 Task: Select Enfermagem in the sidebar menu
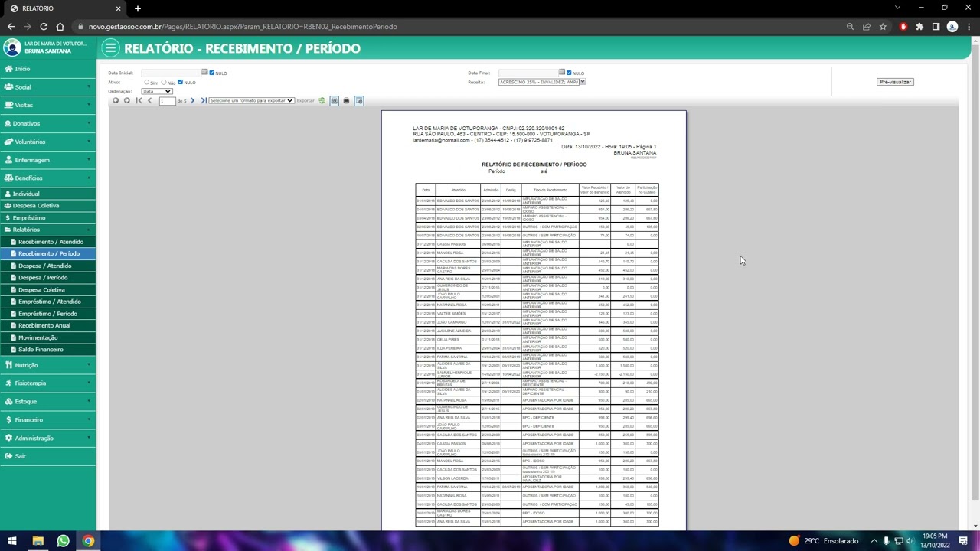[x=32, y=160]
